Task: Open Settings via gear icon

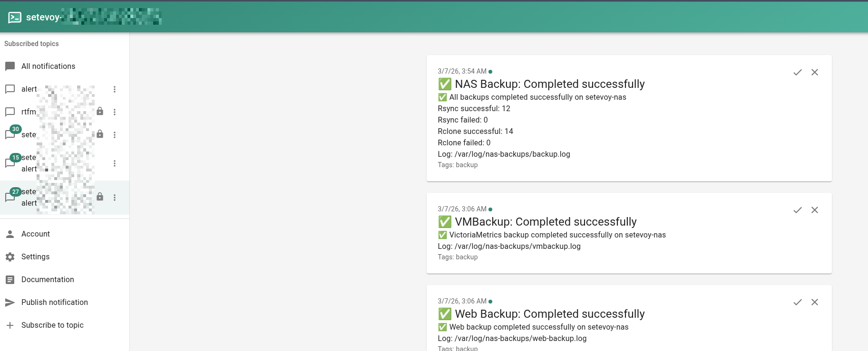Action: pyautogui.click(x=10, y=257)
